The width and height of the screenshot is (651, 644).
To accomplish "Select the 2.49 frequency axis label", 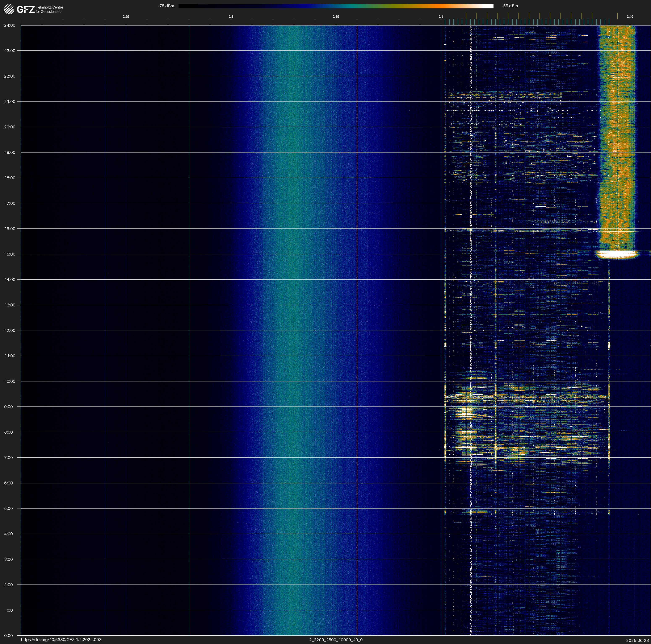I will [630, 17].
